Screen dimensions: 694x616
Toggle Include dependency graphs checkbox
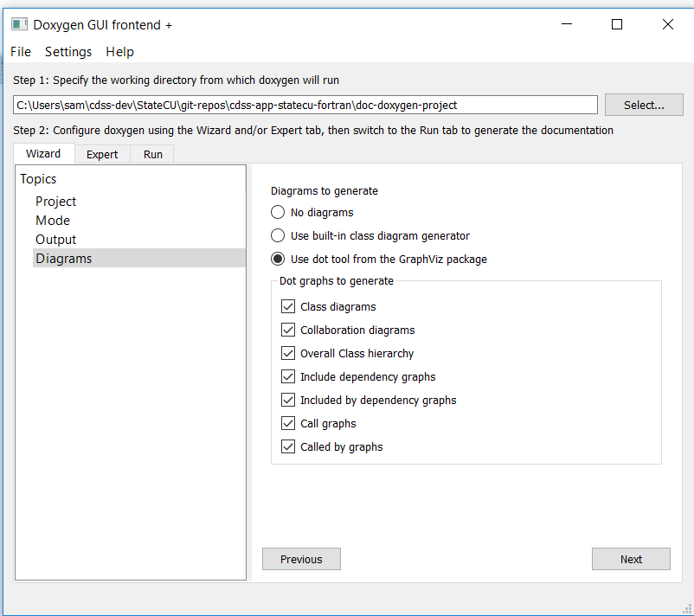[288, 376]
